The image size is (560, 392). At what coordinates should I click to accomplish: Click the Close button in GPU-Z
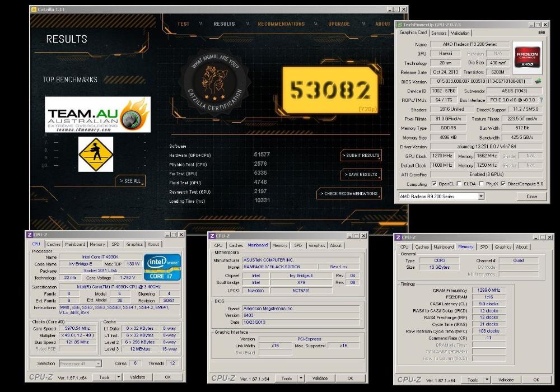coord(532,197)
